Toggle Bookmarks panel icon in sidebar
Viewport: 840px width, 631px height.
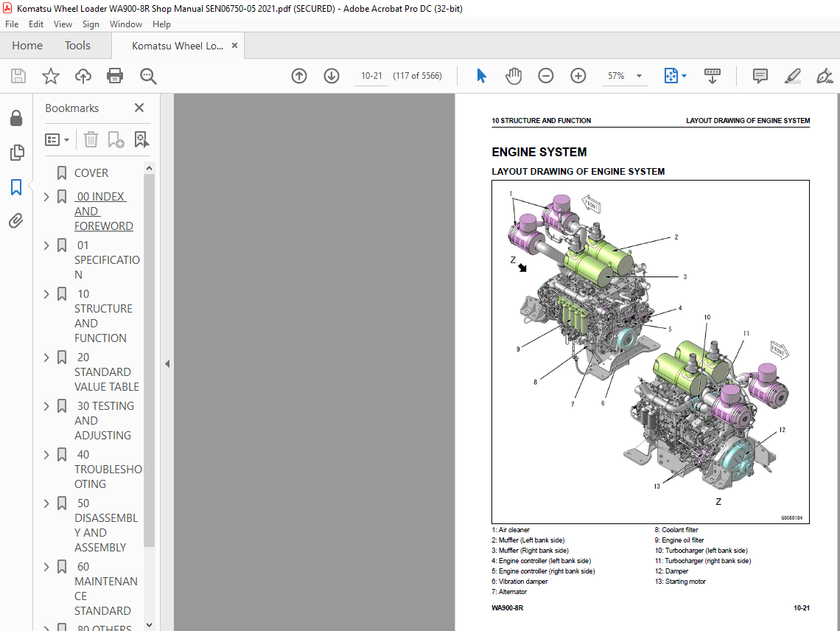point(17,187)
